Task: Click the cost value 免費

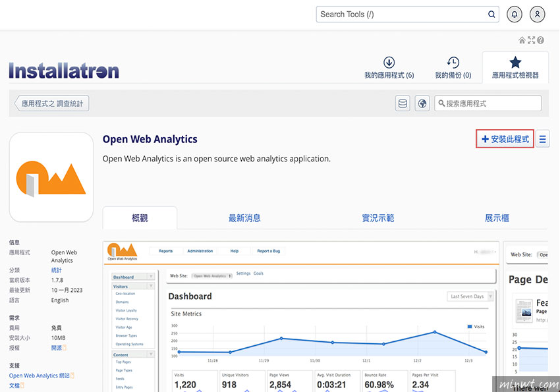Action: [x=57, y=327]
